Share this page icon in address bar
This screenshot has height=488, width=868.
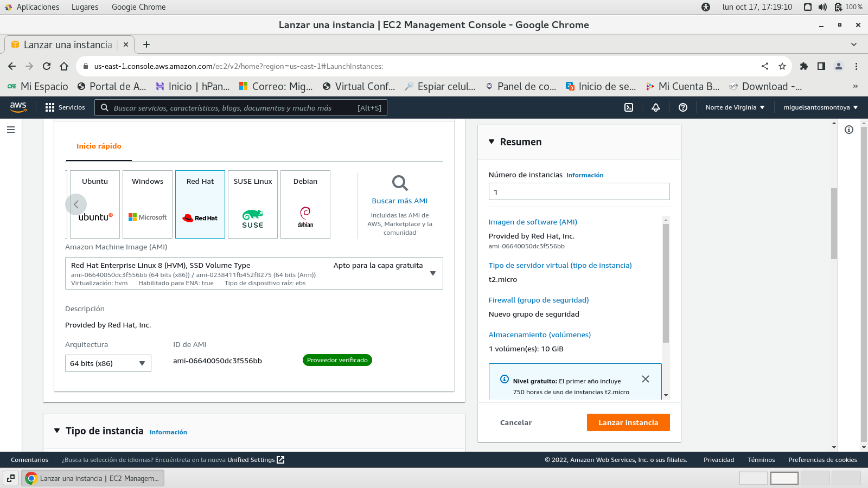(765, 66)
